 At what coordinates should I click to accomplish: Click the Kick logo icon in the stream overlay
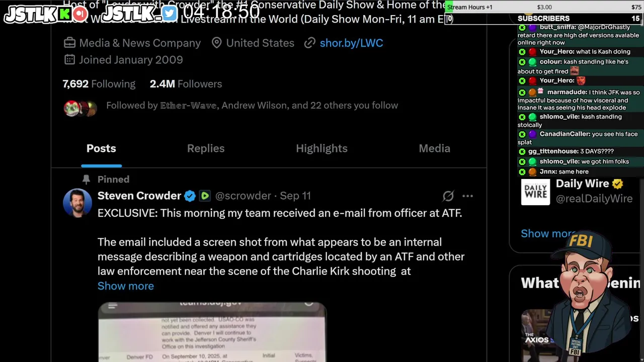[65, 14]
